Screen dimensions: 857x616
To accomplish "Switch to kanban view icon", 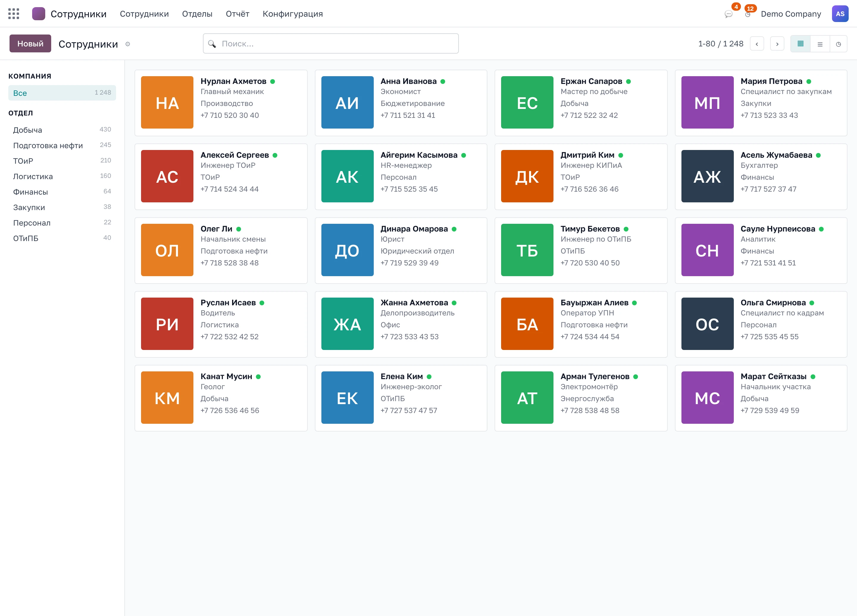I will (x=800, y=44).
